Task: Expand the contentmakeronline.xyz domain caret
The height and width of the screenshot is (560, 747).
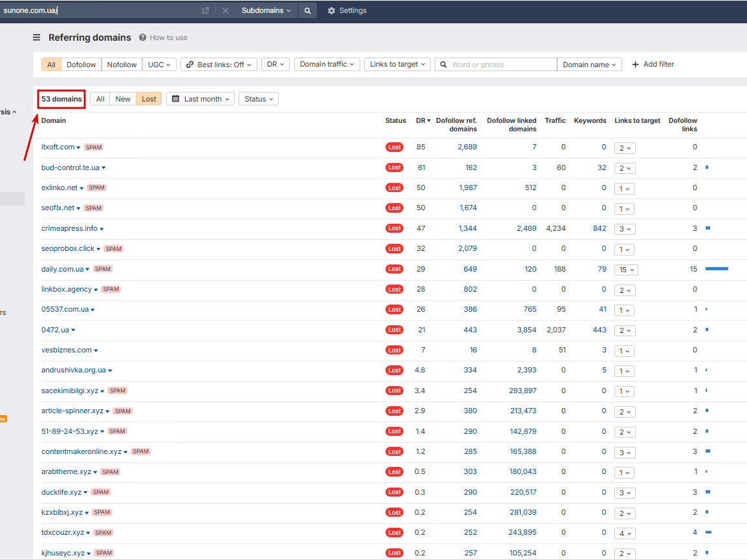Action: point(125,452)
